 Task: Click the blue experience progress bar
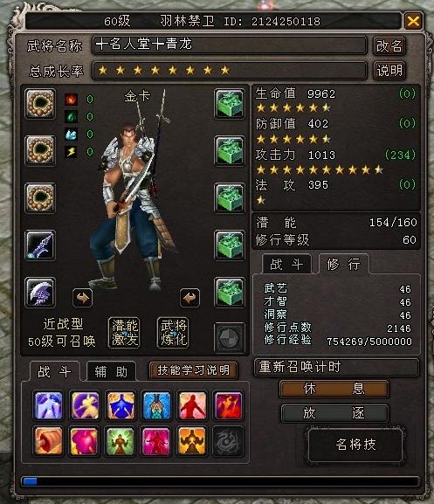220,481
